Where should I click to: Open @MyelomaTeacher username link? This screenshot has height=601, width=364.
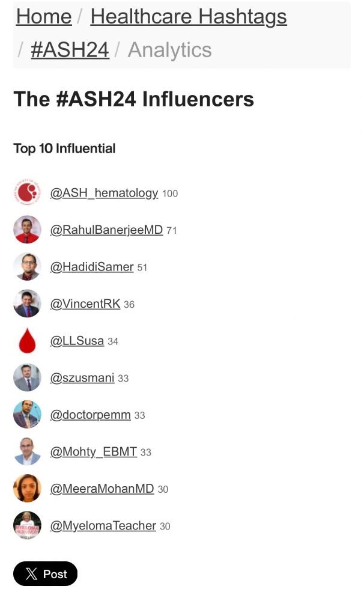(103, 526)
